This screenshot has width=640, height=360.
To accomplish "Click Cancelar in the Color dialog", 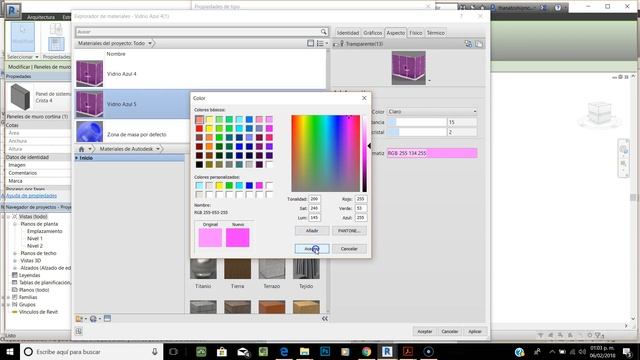I will [349, 249].
